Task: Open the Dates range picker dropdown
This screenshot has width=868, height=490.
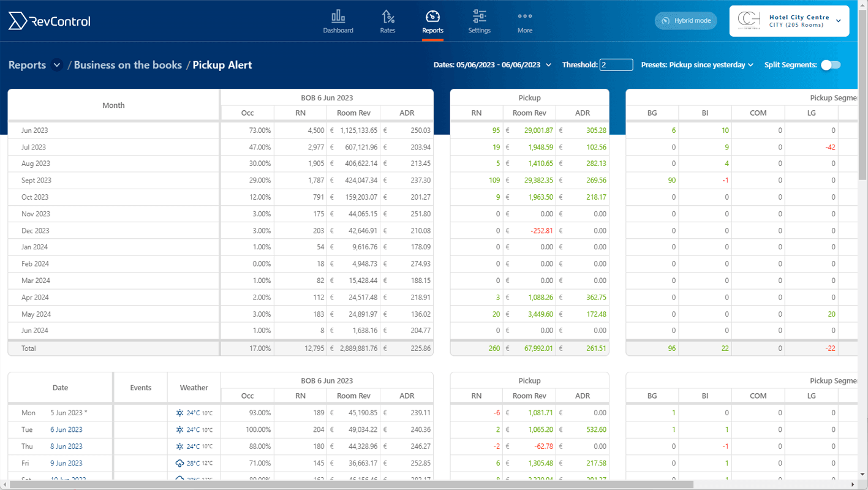Action: (x=548, y=64)
